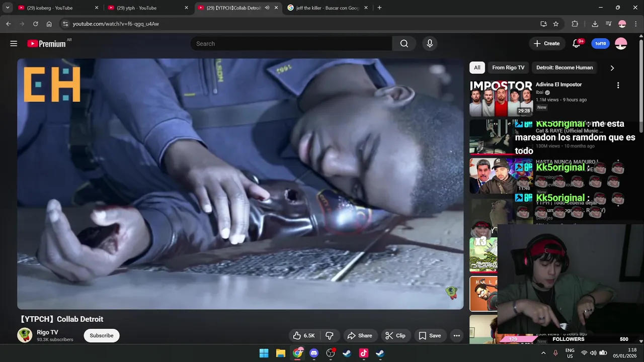Viewport: 644px width, 362px height.
Task: Open Chrome downloads icon
Action: (595, 24)
